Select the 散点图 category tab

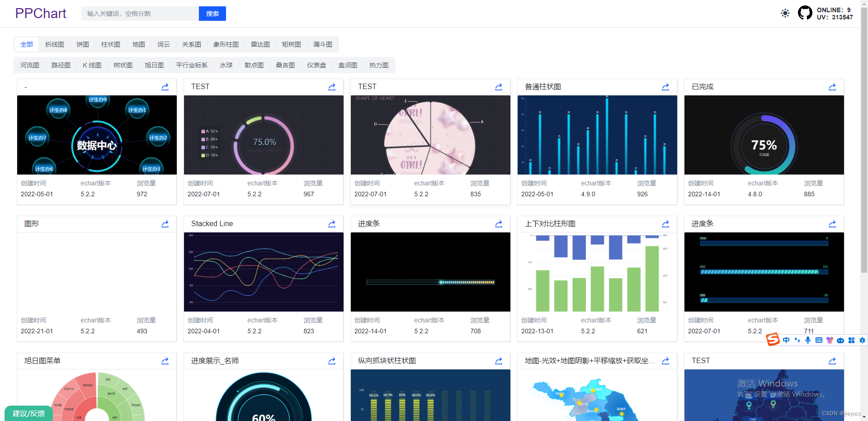(254, 65)
